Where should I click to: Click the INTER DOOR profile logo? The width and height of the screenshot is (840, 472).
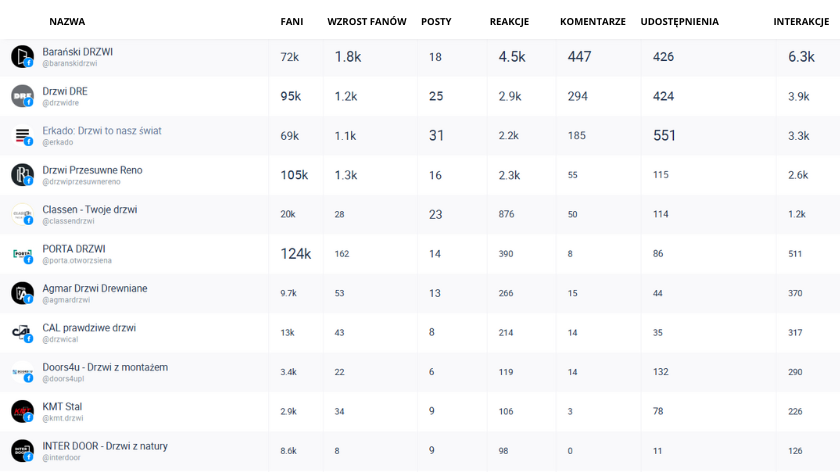(22, 450)
